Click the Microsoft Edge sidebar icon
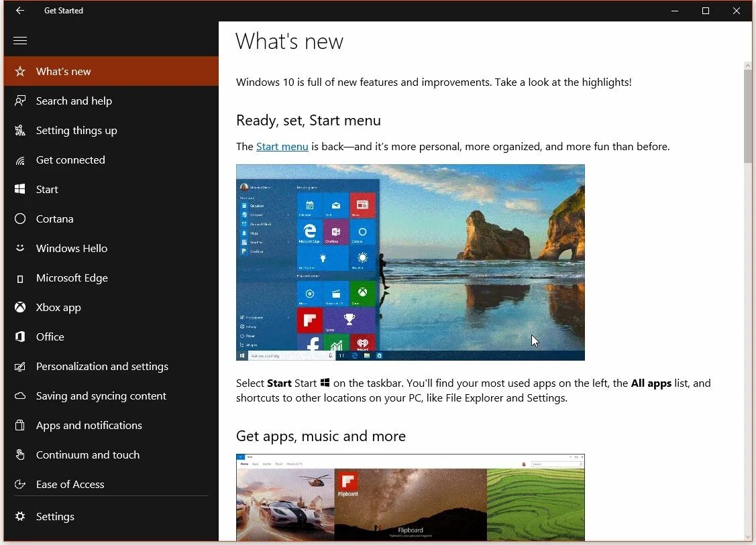Screen dimensions: 756x545 19,278
